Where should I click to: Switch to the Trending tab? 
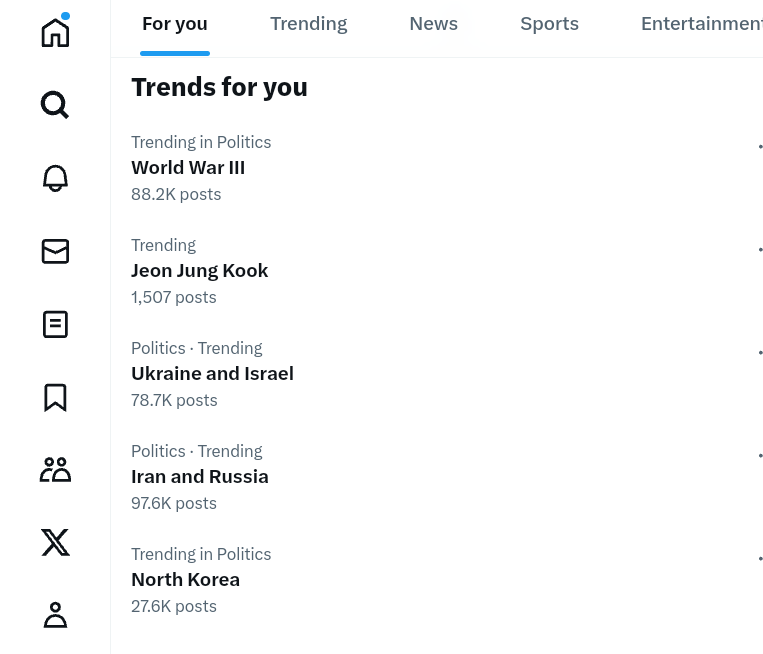[308, 24]
